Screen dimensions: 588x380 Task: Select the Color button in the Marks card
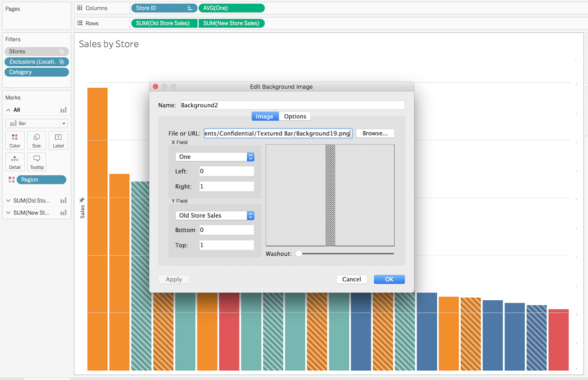tap(15, 140)
